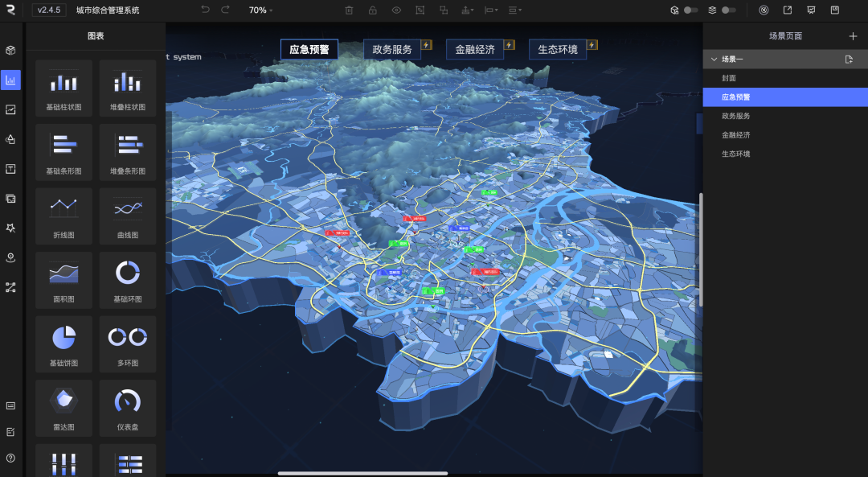The height and width of the screenshot is (477, 868).
Task: Open the alignment options dropdown in toolbar
Action: point(490,10)
